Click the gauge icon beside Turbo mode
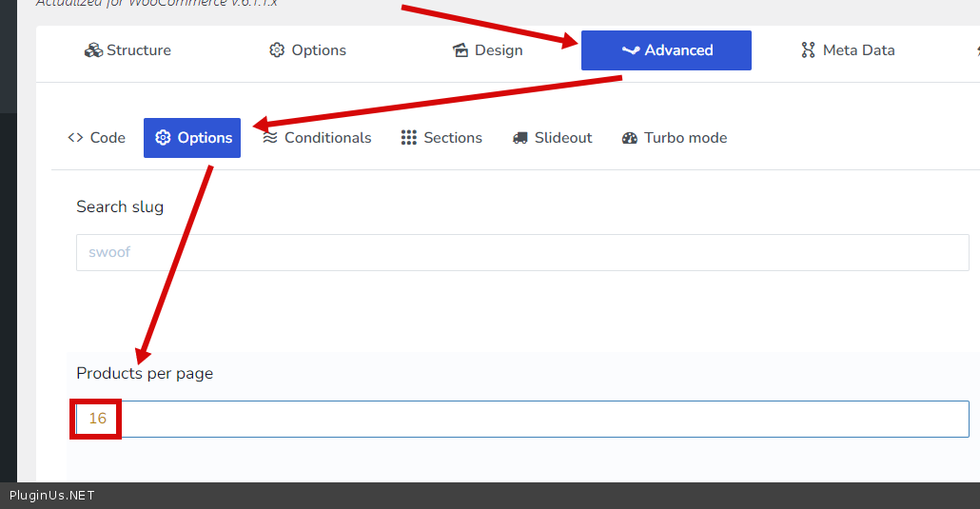 [x=630, y=138]
